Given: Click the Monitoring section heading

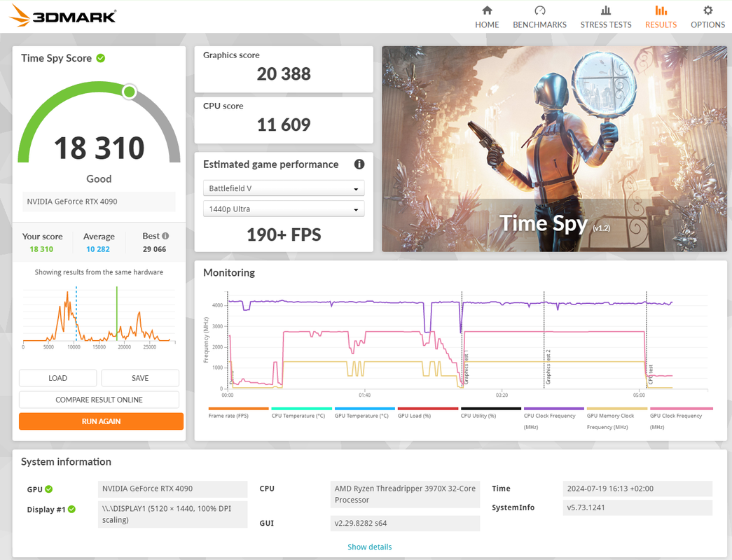Looking at the screenshot, I should tap(229, 272).
